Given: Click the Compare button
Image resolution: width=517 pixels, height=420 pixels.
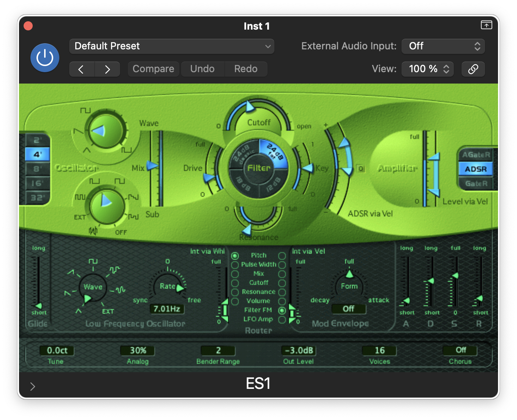Looking at the screenshot, I should 153,69.
